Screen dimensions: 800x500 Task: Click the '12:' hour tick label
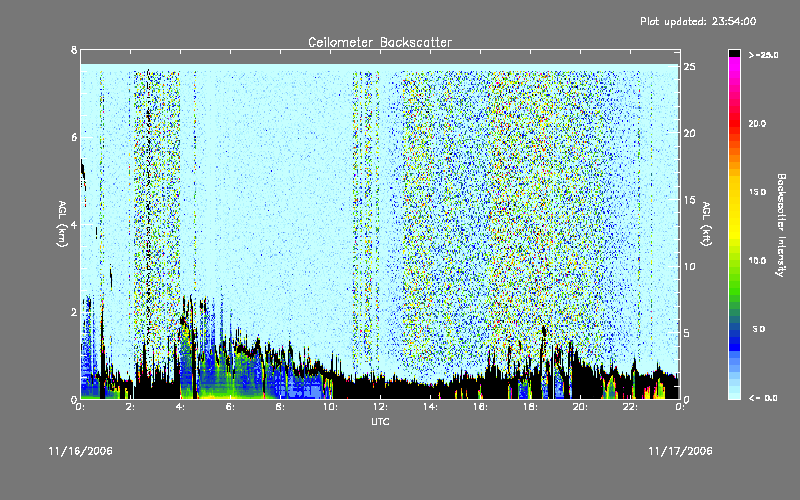coord(380,407)
